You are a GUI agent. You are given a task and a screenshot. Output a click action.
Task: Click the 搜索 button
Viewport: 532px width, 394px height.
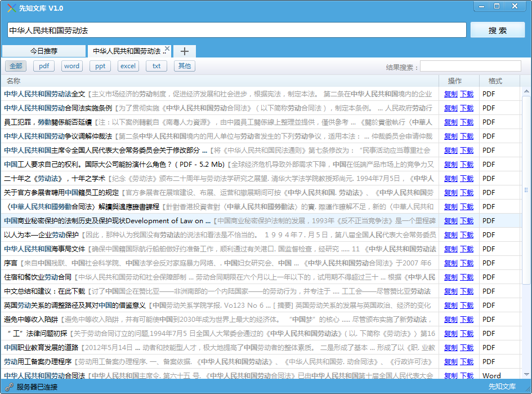tap(498, 30)
